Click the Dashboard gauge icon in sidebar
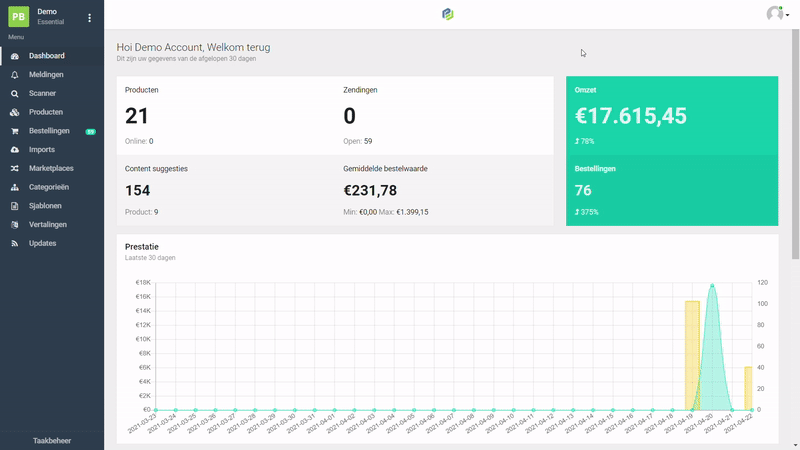 (15, 56)
